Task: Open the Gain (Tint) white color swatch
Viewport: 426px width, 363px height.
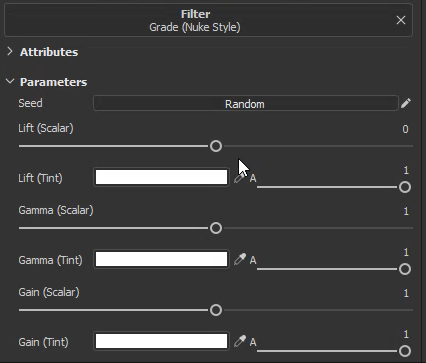Action: point(161,341)
